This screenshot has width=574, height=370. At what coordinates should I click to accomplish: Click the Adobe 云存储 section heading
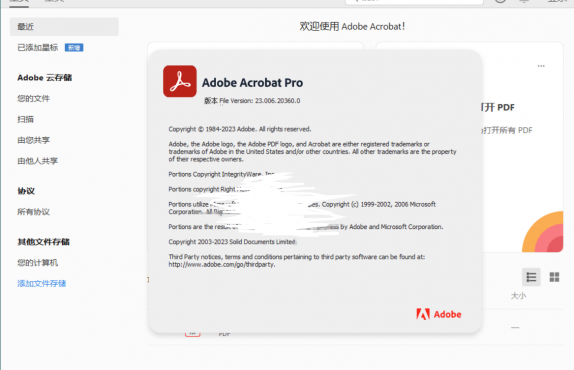[45, 78]
